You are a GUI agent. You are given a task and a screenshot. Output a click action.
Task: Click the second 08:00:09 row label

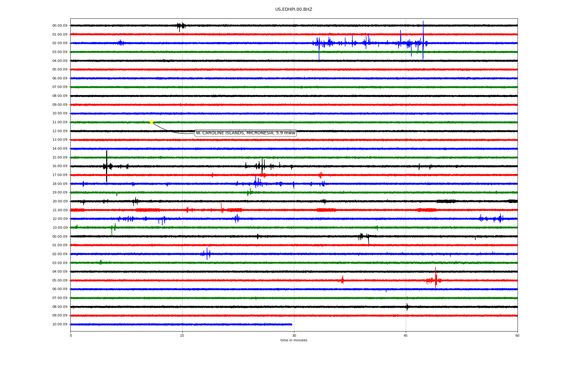(60, 307)
